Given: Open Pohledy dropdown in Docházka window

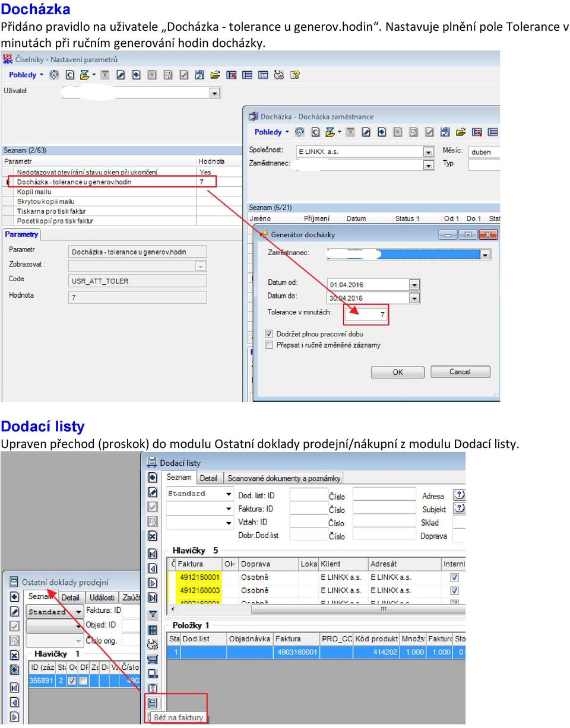Looking at the screenshot, I should coord(272,132).
